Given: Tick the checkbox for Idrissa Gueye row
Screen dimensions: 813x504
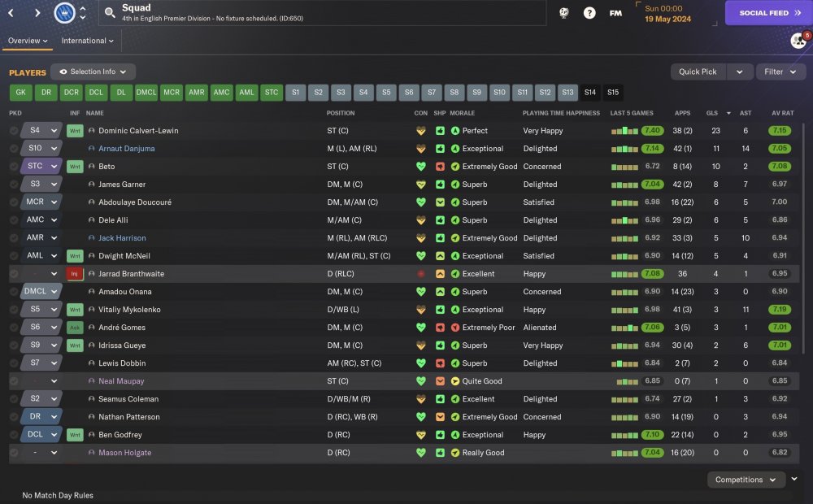Looking at the screenshot, I should point(14,345).
